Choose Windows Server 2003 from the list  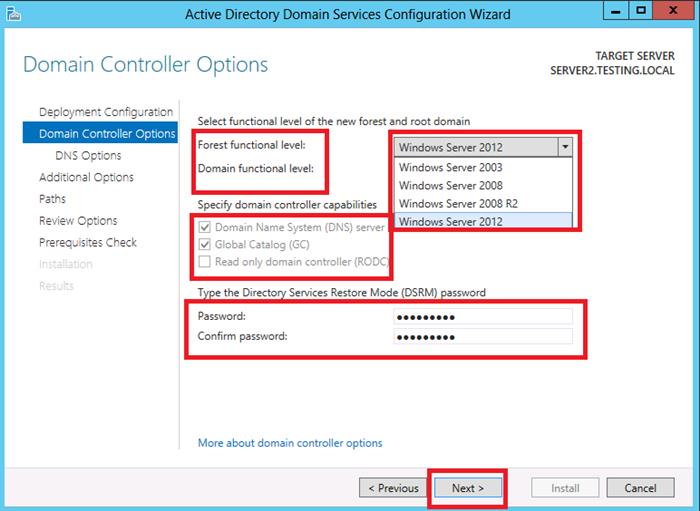point(483,167)
